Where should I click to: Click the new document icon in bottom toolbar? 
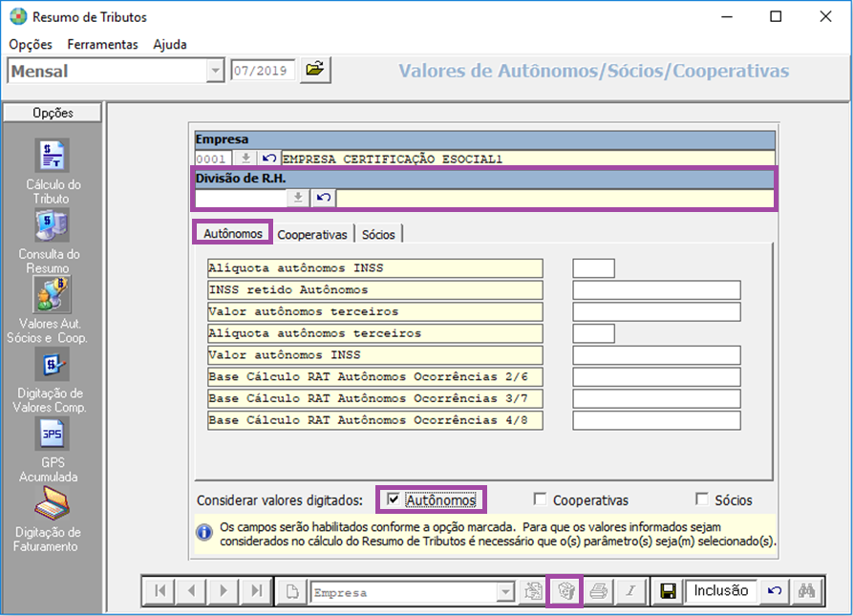pyautogui.click(x=292, y=590)
